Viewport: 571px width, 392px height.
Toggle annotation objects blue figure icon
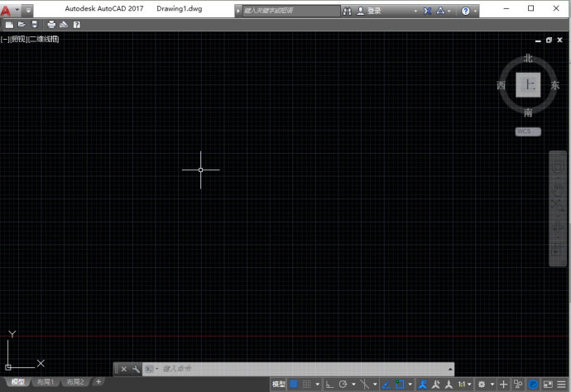[422, 384]
